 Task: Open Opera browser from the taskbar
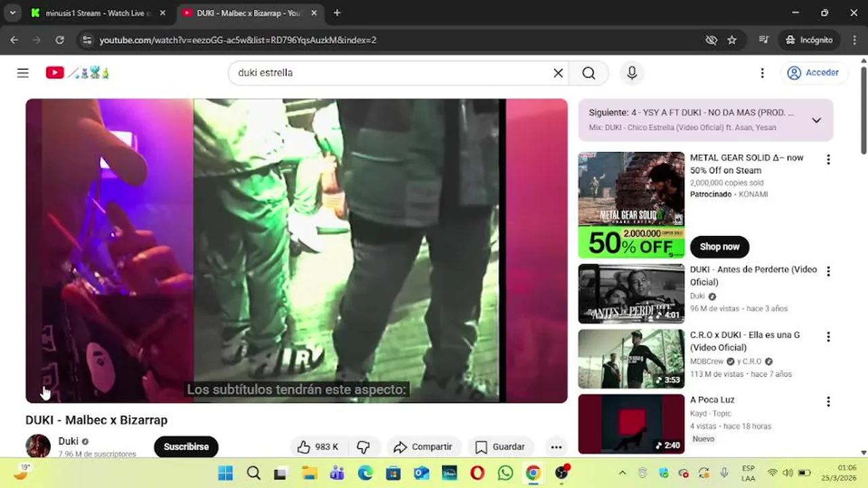477,472
